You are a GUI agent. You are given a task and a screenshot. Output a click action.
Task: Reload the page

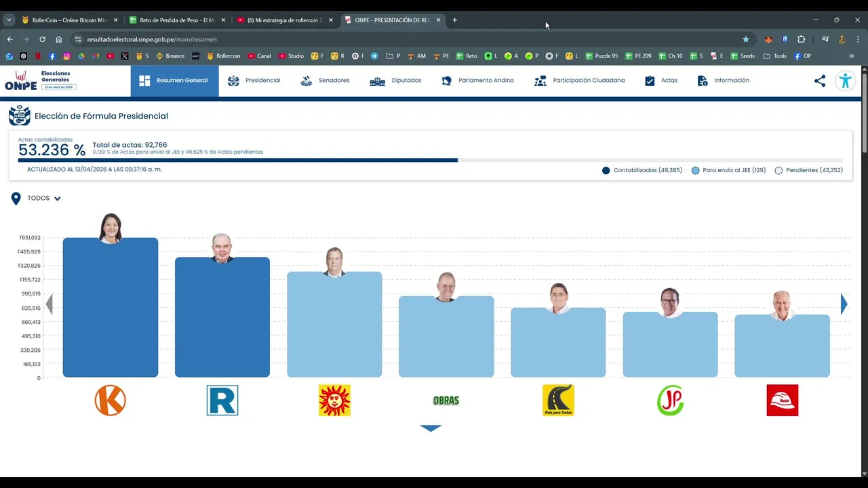coord(43,39)
